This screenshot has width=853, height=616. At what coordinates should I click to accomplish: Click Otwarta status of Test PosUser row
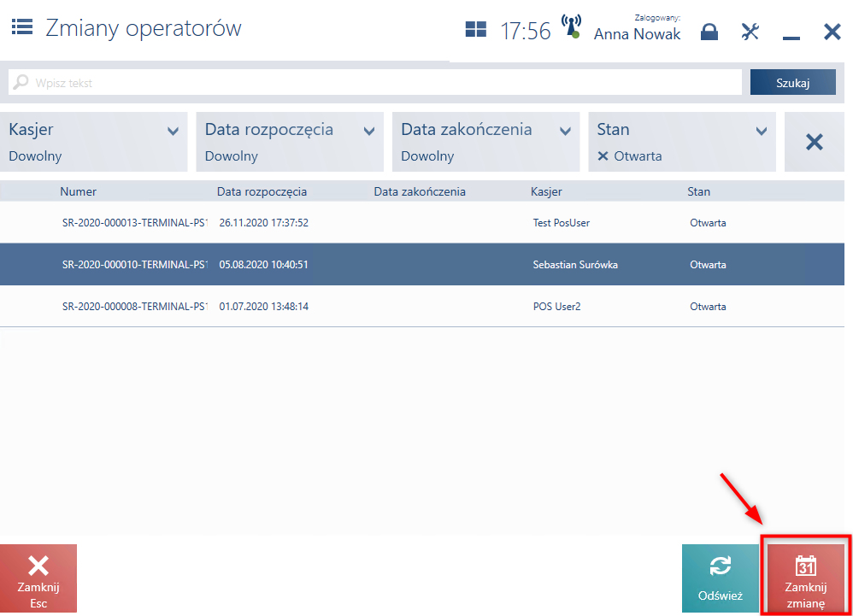(x=708, y=223)
